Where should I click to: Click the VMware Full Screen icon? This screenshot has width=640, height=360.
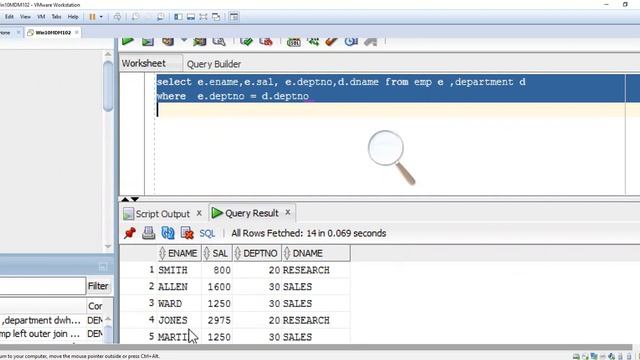click(203, 17)
